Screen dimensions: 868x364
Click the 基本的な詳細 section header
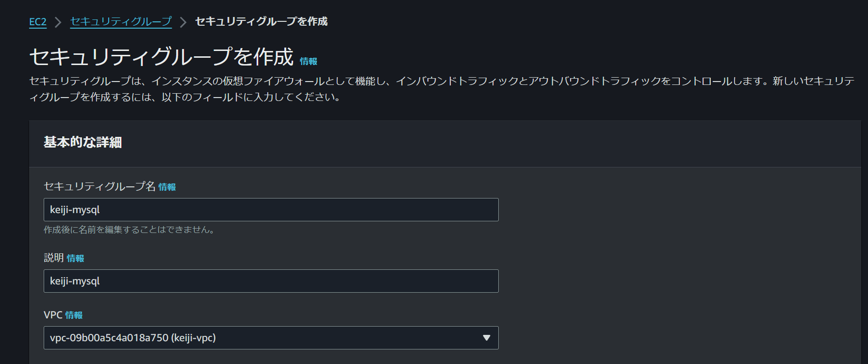pos(83,143)
